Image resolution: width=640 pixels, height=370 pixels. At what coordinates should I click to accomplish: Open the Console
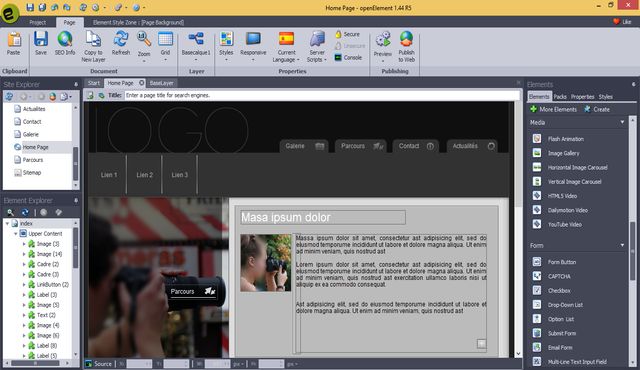pyautogui.click(x=348, y=58)
